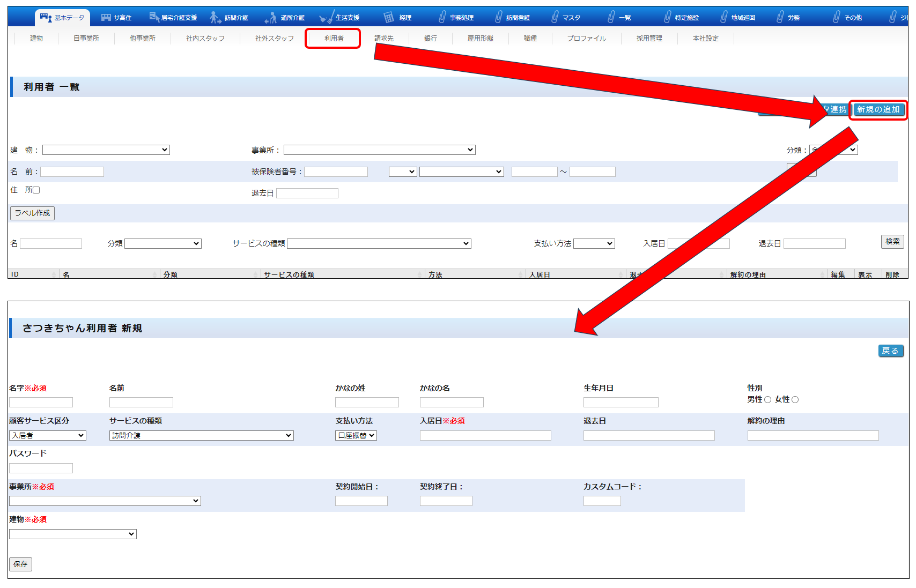Expand the 顧客サービス区分 dropdown showing 入居者

(48, 436)
